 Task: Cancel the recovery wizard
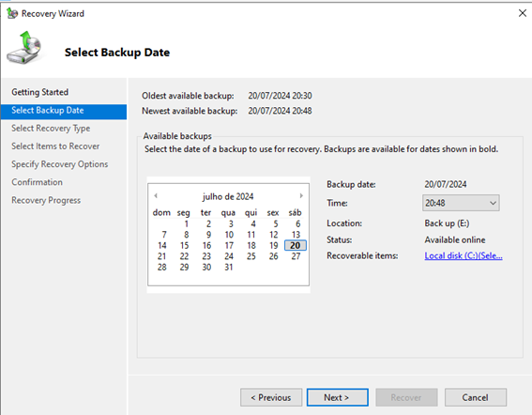(x=476, y=397)
